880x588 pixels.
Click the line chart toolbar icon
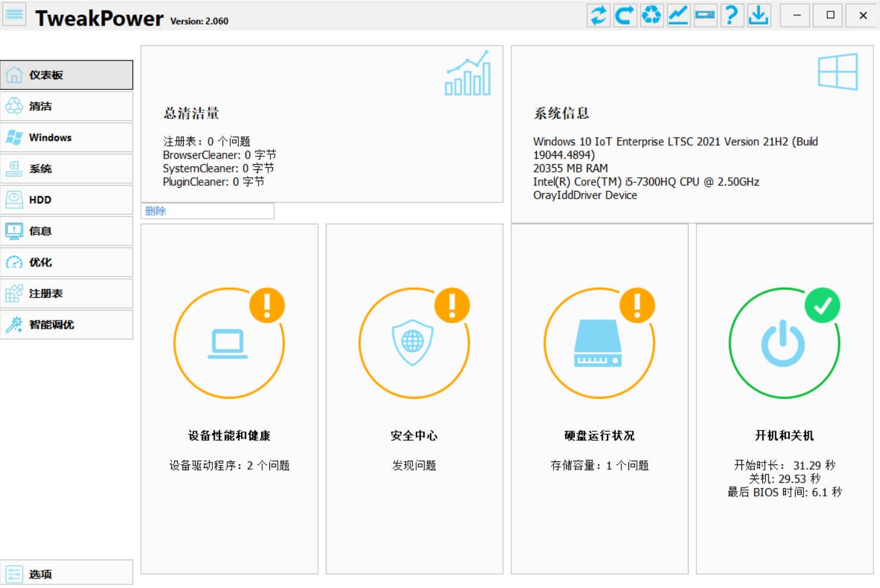pos(678,15)
